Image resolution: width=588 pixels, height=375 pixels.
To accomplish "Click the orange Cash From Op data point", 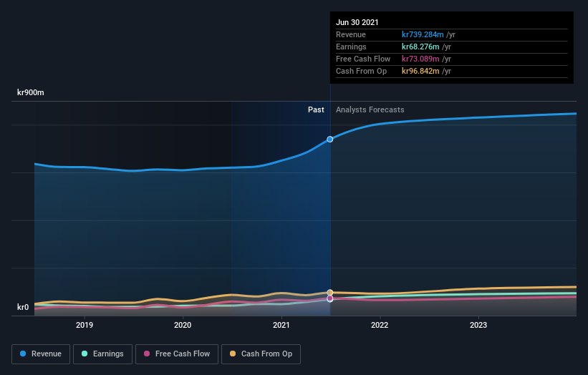I will [x=330, y=292].
